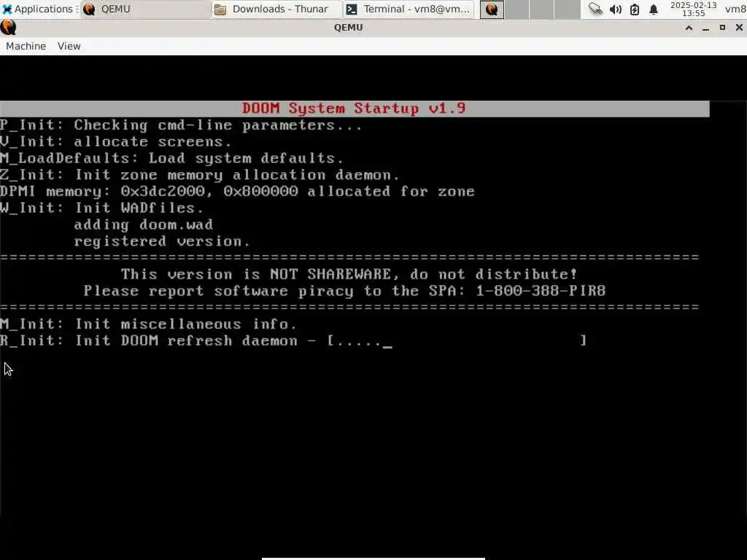Open the Applications menu
This screenshot has height=560, width=747.
point(39,9)
